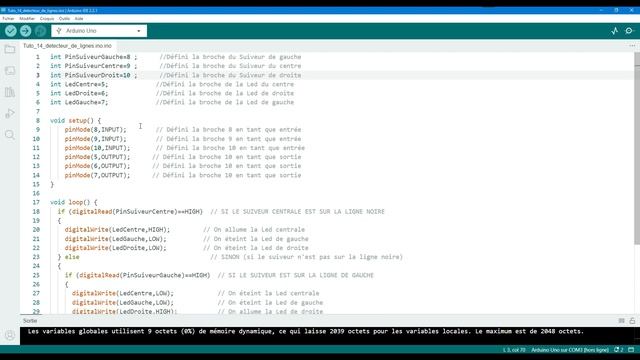640x360 pixels.
Task: Open the Library Manager in sidebar
Action: coord(10,92)
